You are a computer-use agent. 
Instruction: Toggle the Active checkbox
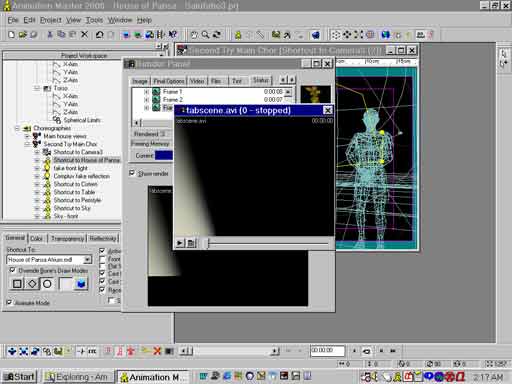pyautogui.click(x=102, y=251)
